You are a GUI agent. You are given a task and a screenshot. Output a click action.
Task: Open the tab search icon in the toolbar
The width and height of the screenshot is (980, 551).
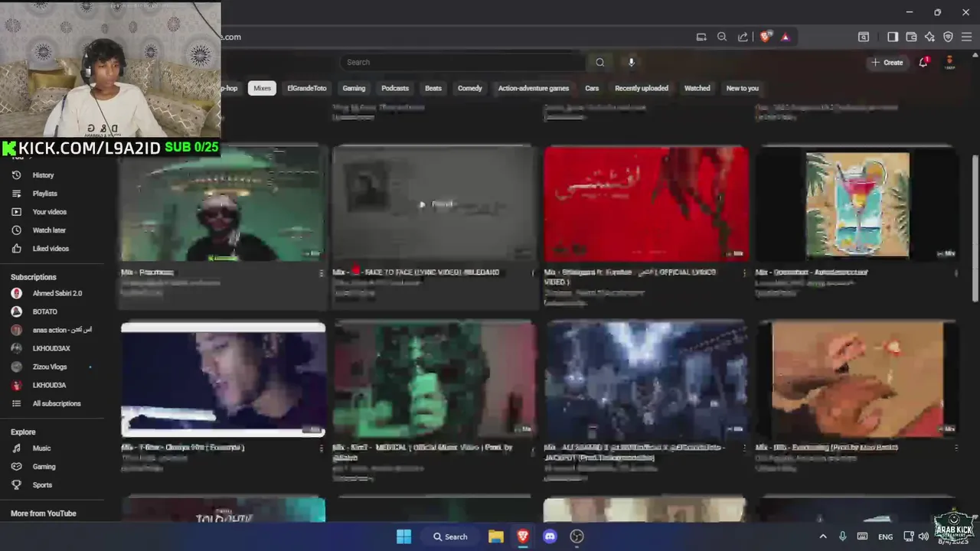point(864,37)
